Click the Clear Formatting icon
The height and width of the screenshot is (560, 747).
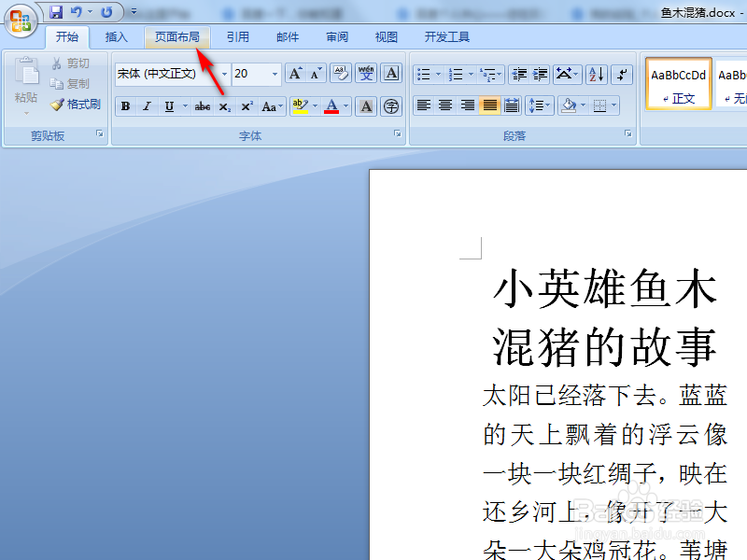click(340, 72)
